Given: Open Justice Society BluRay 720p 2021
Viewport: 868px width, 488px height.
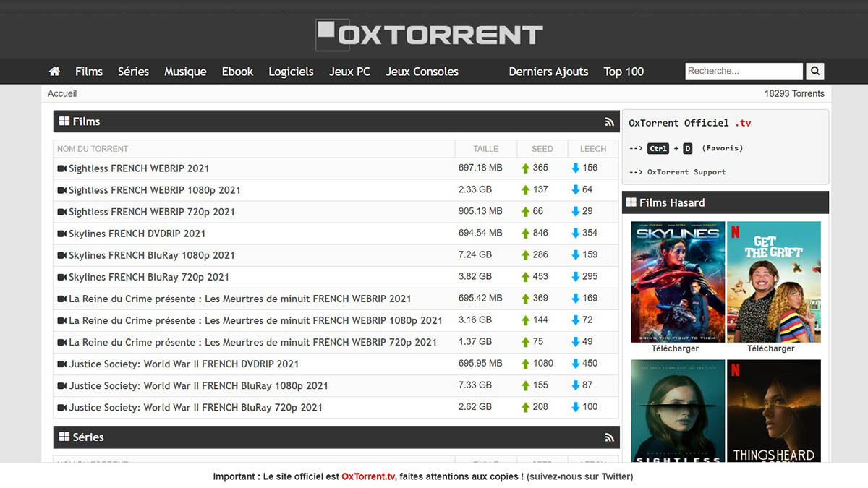Looking at the screenshot, I should click(x=195, y=407).
